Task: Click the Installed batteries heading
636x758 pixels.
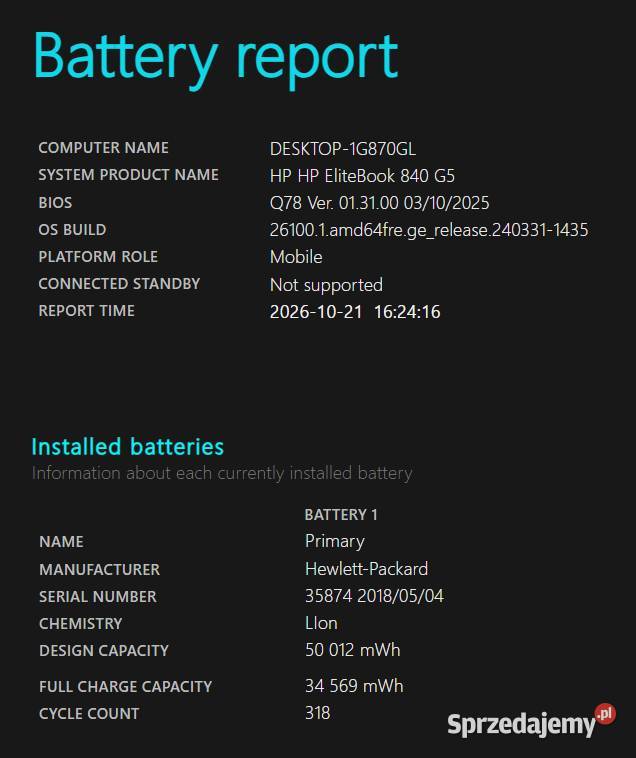Action: point(128,446)
